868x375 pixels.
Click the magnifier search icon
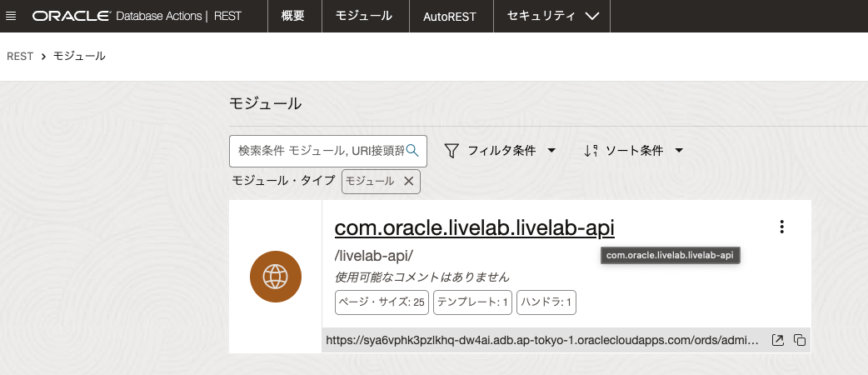pyautogui.click(x=412, y=150)
